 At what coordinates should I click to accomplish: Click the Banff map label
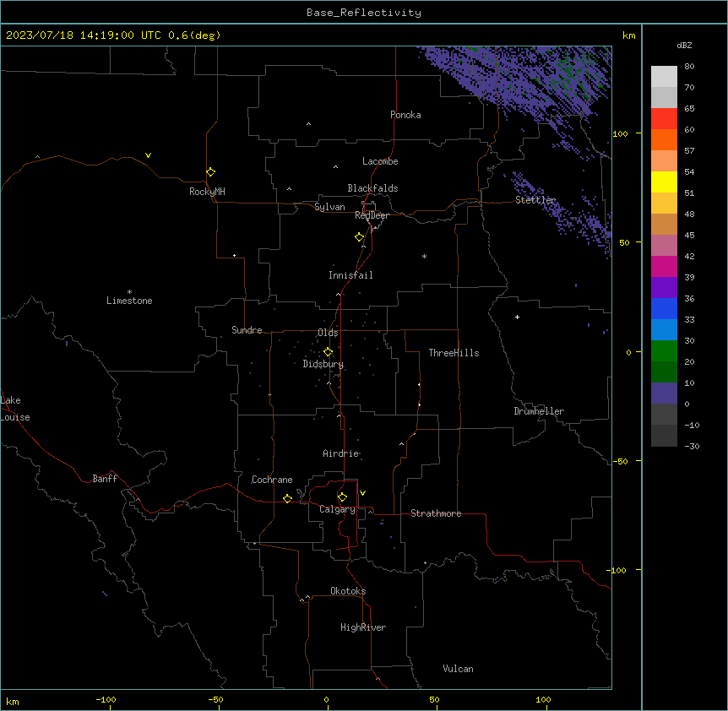click(105, 479)
